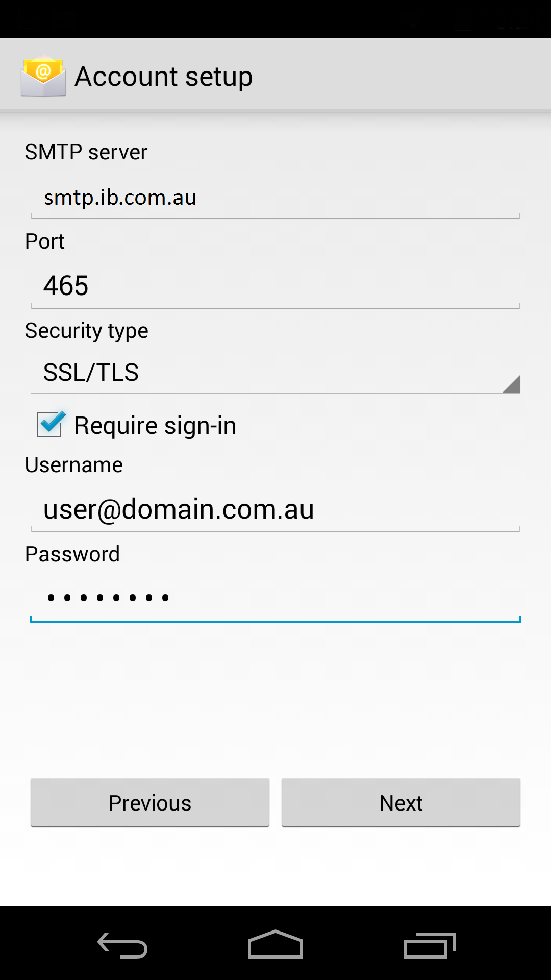Screen dimensions: 551x980
Task: Go back with the Previous button
Action: pyautogui.click(x=150, y=803)
